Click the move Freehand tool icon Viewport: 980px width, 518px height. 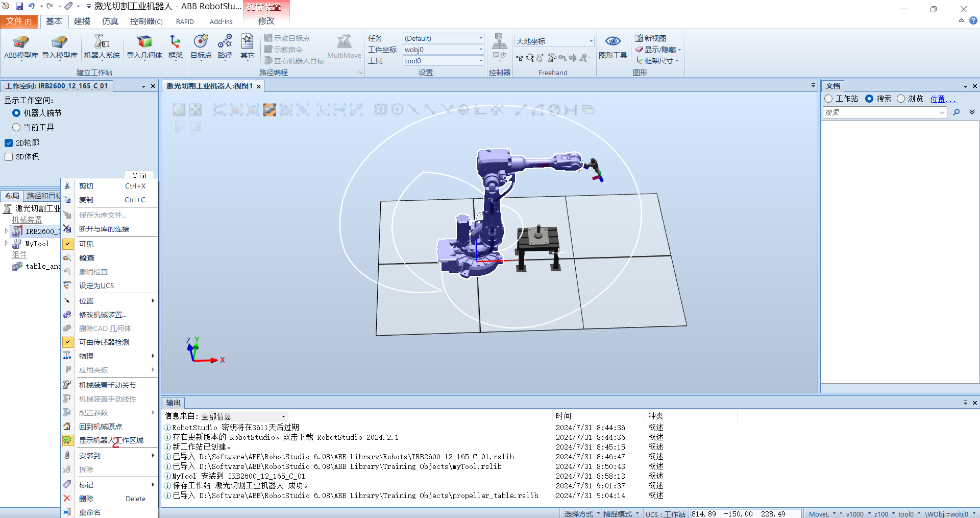pos(519,58)
